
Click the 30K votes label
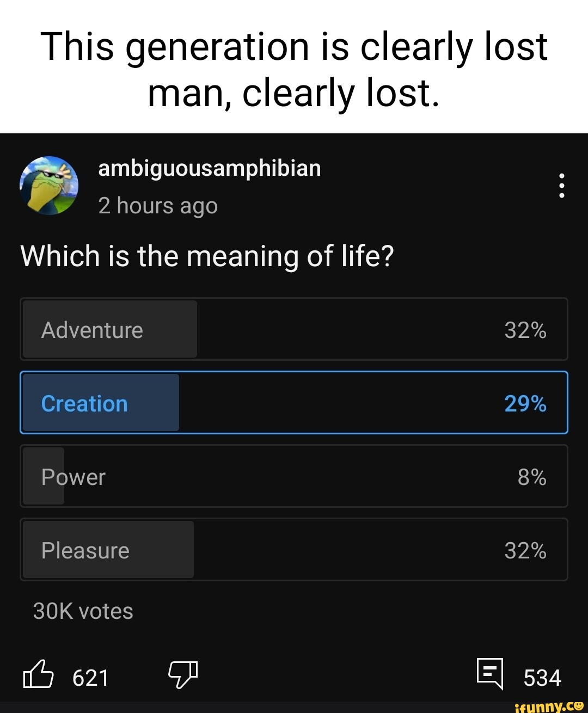click(83, 611)
